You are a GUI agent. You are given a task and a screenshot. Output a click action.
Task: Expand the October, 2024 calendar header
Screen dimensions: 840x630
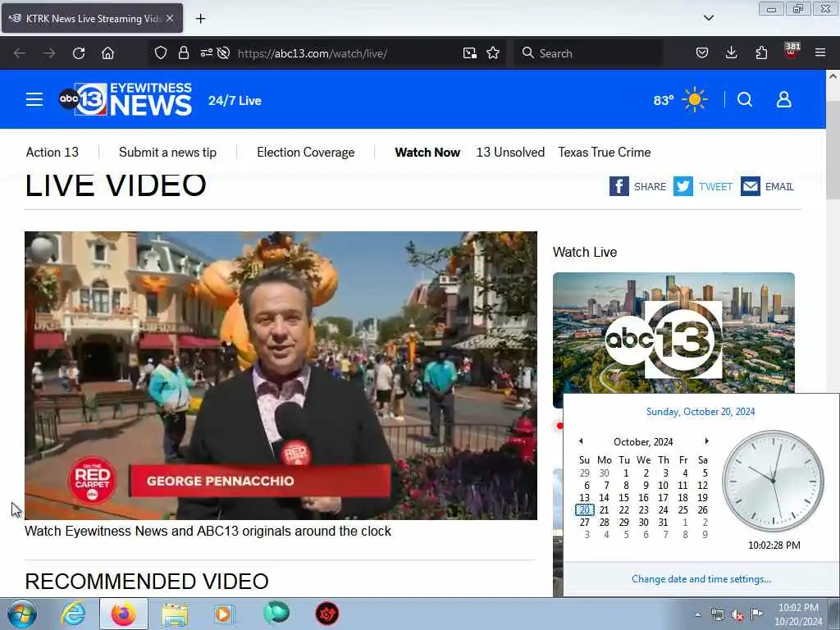click(x=643, y=442)
